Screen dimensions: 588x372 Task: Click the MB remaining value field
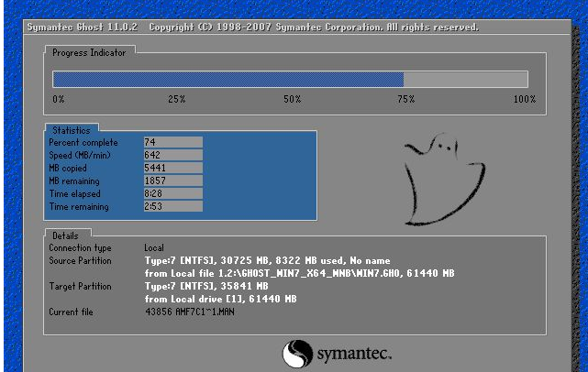[x=173, y=181]
